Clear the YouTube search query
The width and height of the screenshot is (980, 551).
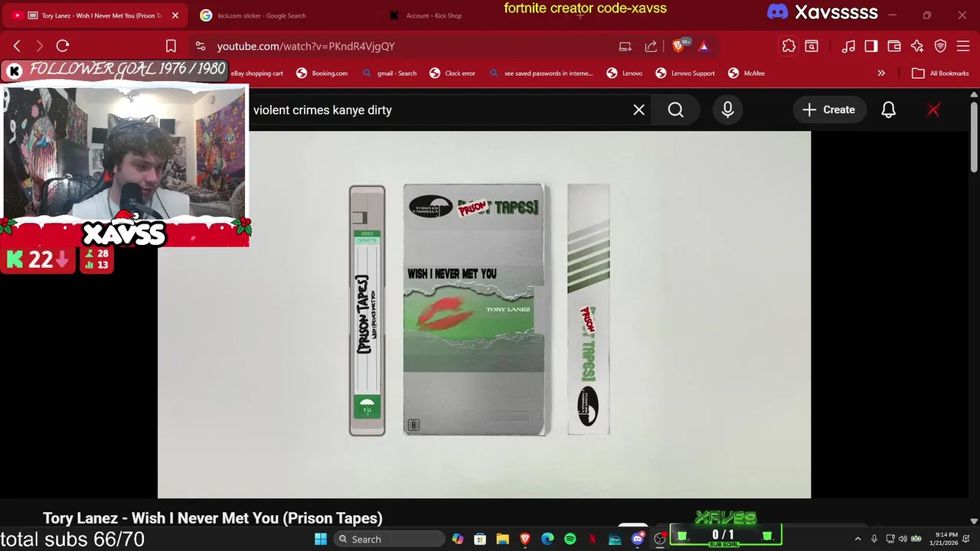(639, 110)
